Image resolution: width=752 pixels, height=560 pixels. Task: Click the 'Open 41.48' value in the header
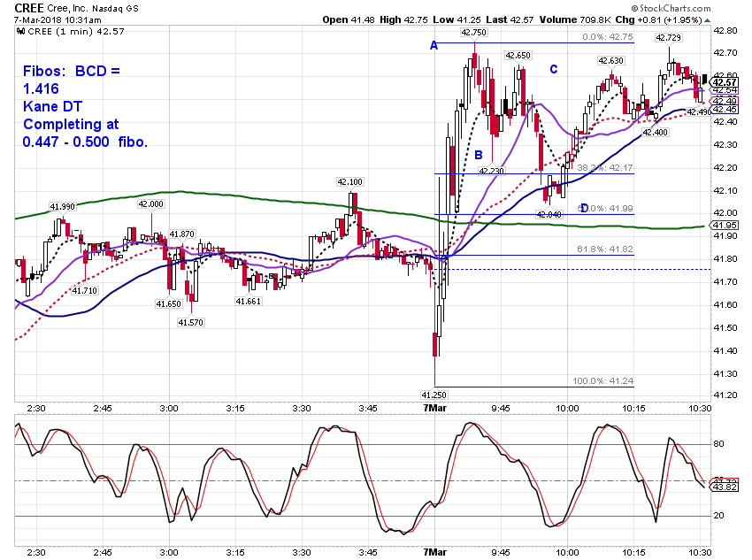pos(349,19)
